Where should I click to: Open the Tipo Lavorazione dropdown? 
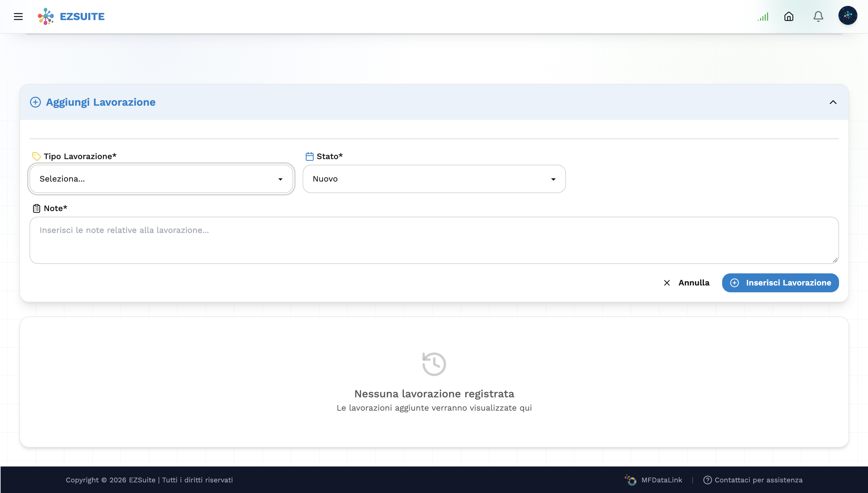pos(161,179)
